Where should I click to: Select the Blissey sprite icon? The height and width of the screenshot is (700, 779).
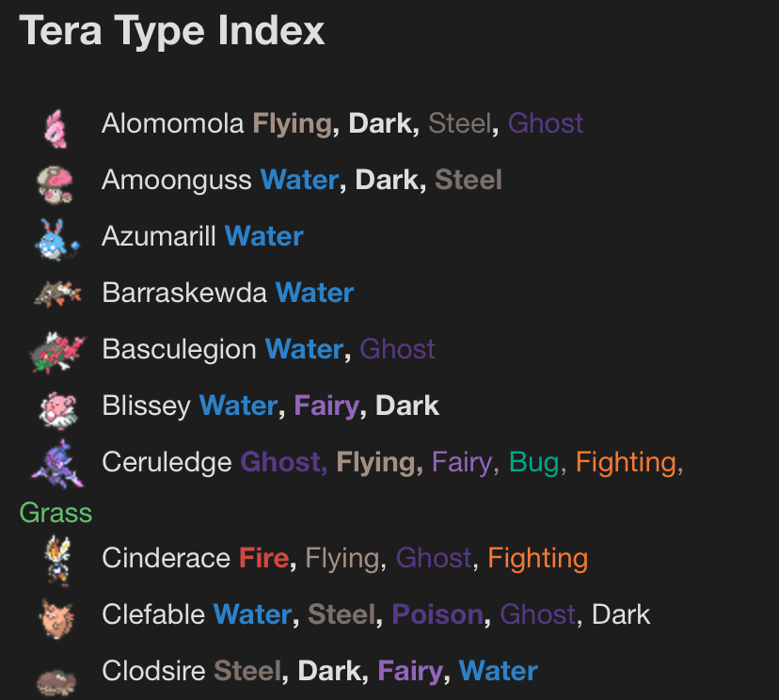click(x=56, y=407)
